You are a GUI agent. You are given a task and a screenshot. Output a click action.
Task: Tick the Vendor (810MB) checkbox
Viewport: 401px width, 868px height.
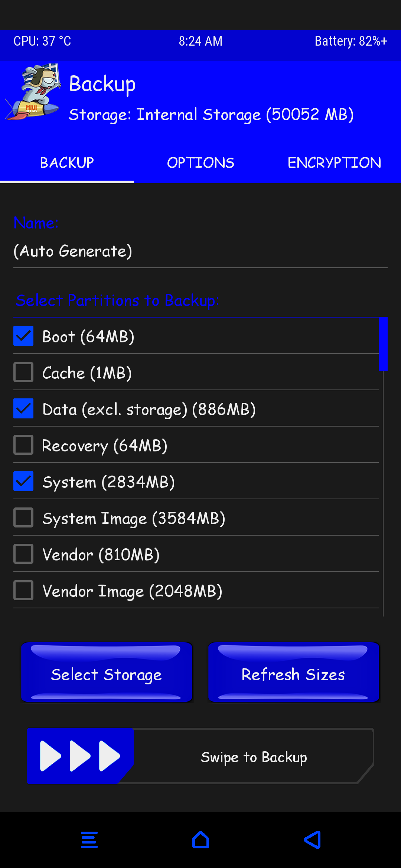[23, 554]
